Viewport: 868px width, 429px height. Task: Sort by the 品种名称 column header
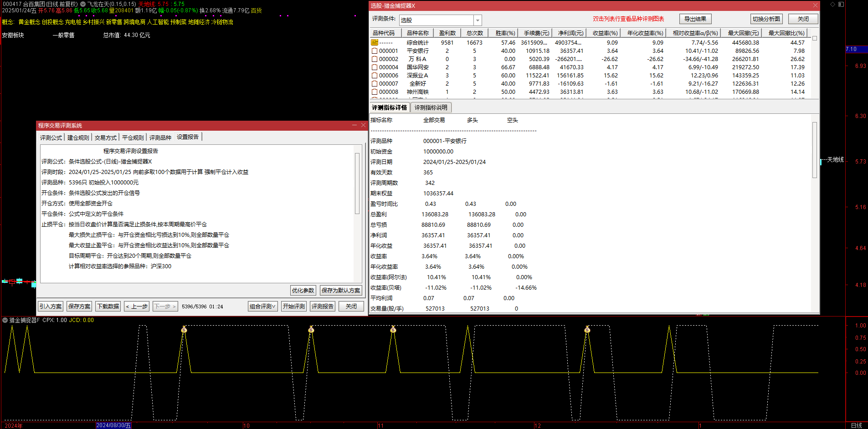click(417, 33)
